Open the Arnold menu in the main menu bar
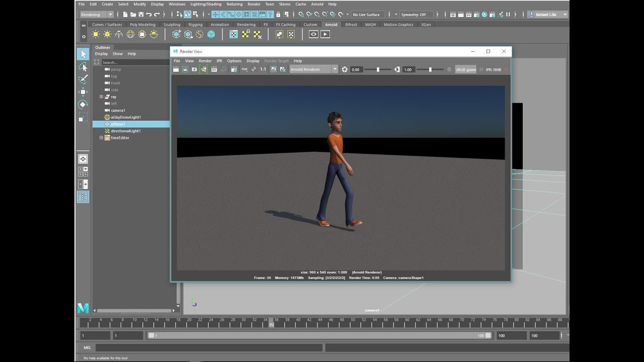 tap(317, 4)
